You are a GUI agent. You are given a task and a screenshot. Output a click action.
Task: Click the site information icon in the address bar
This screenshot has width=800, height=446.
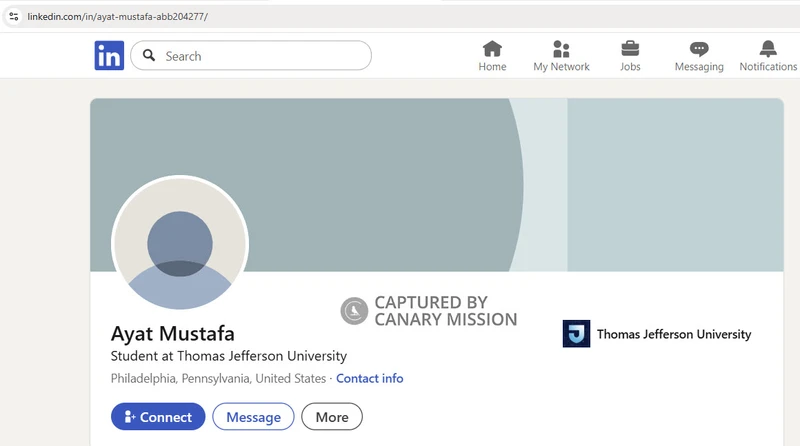coord(14,16)
